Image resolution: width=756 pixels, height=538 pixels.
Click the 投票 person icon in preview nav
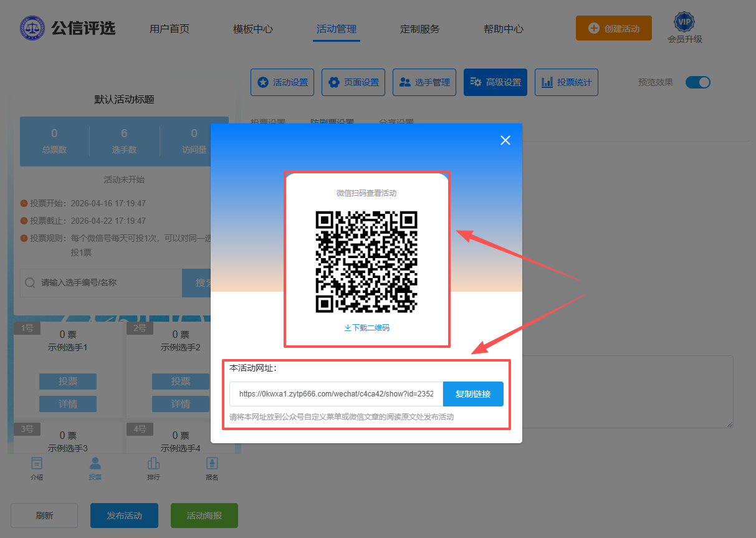[95, 464]
